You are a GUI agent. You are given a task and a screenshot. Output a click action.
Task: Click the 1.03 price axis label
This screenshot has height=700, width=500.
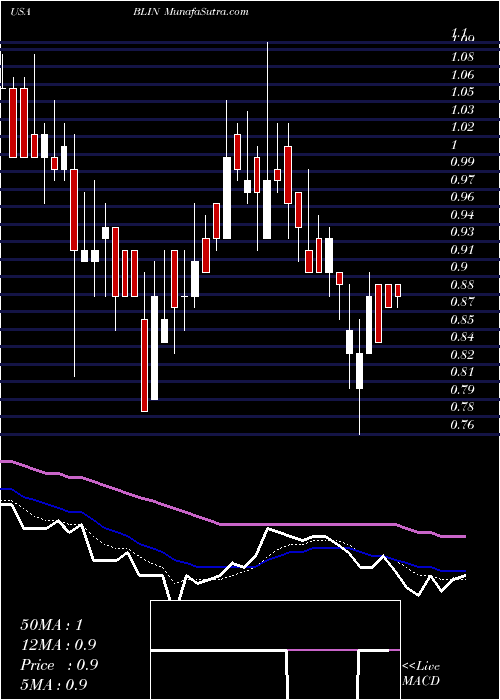(462, 109)
